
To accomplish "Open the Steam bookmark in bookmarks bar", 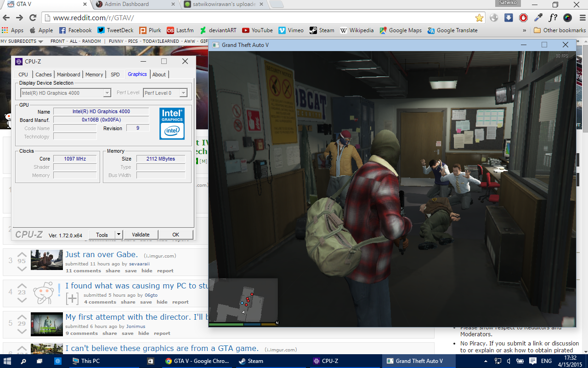I will point(322,30).
